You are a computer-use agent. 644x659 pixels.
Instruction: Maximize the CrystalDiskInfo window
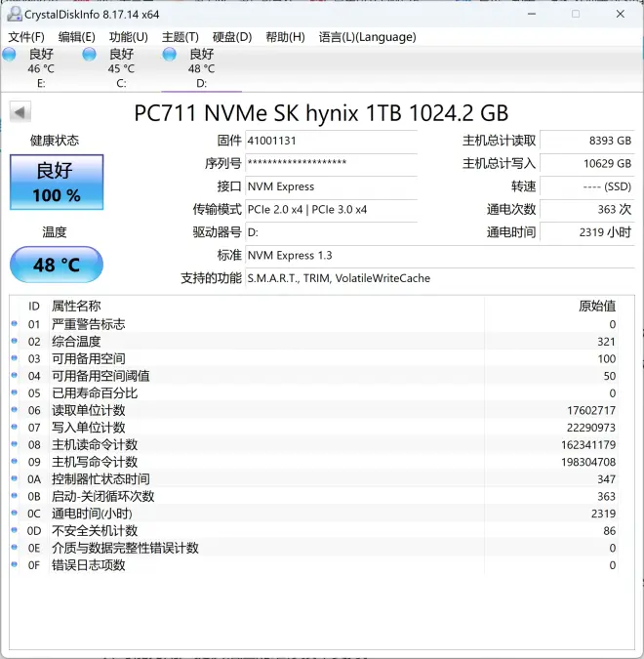[576, 14]
